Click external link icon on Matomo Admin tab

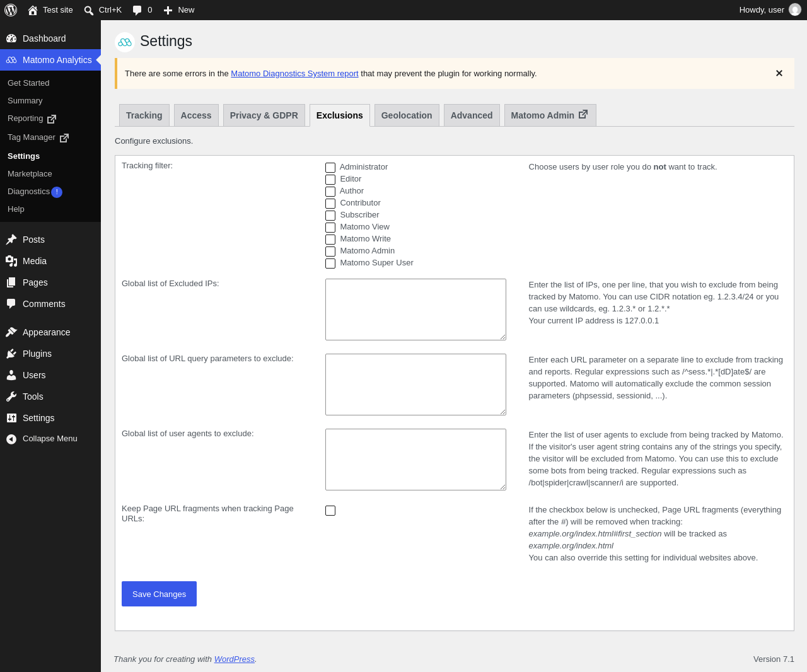[583, 114]
